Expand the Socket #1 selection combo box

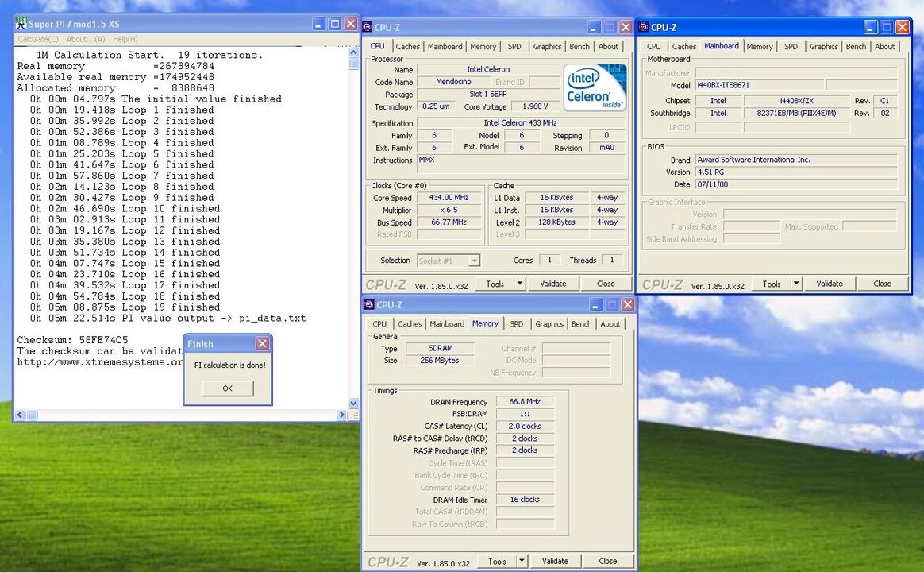tap(475, 261)
